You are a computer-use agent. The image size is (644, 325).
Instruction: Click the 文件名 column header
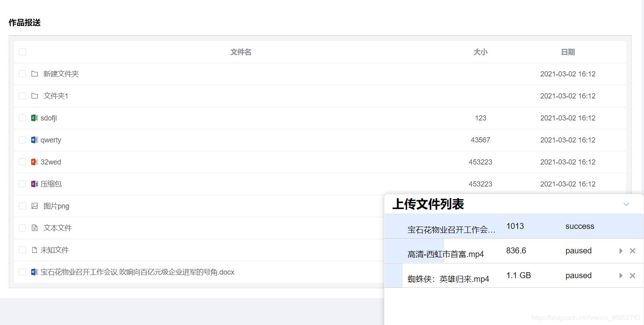(x=241, y=52)
